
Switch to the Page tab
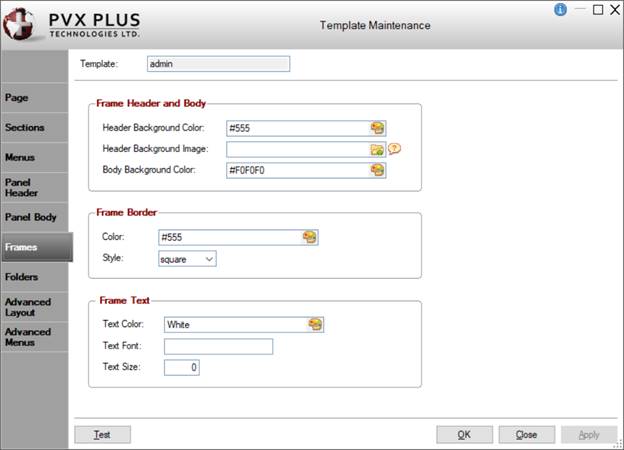pyautogui.click(x=35, y=98)
